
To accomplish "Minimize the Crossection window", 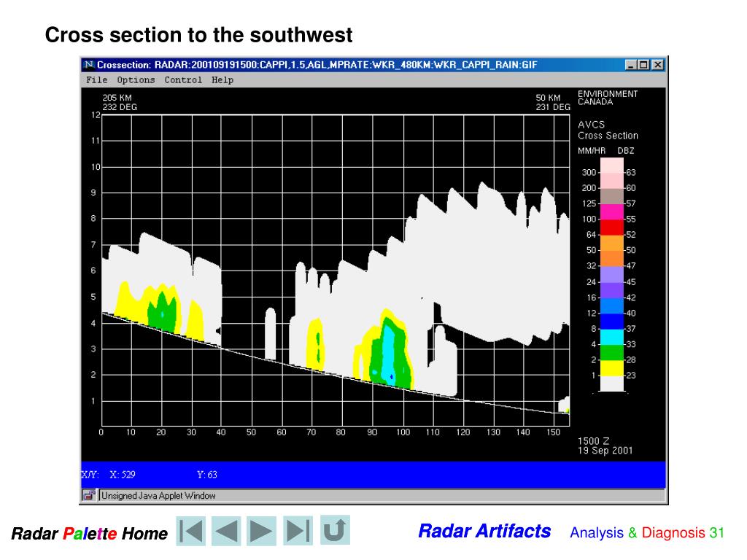I will [631, 65].
